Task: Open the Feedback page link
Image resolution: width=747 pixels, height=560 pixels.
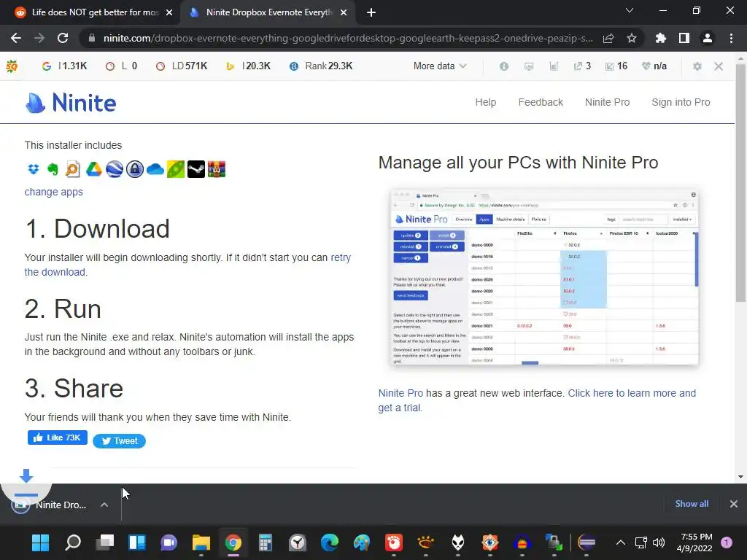Action: [x=541, y=102]
